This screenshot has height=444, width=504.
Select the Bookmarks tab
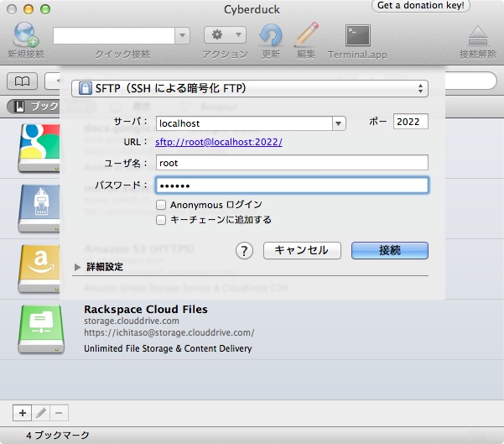tap(33, 107)
